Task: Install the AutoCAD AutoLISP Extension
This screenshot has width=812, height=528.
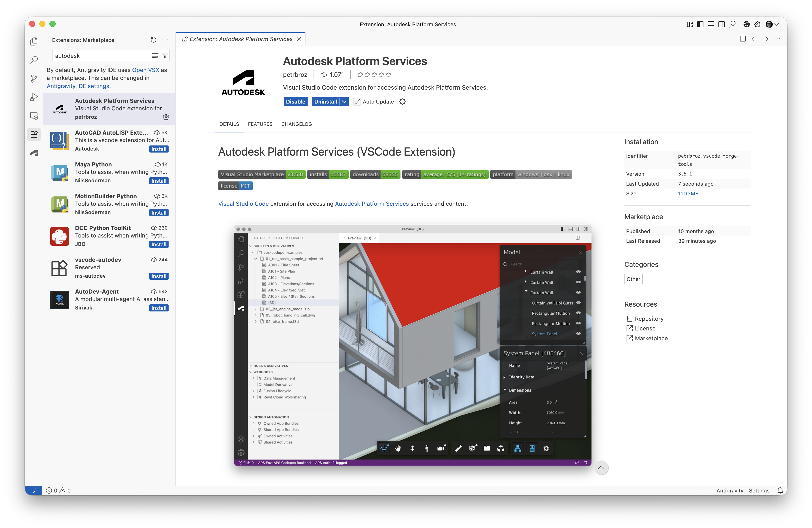Action: (159, 149)
